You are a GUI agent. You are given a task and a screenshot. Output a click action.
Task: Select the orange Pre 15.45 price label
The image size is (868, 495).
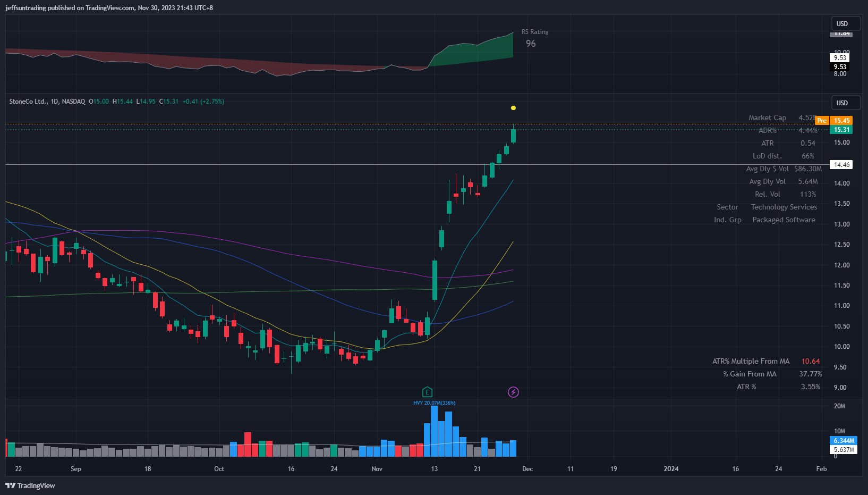(833, 121)
